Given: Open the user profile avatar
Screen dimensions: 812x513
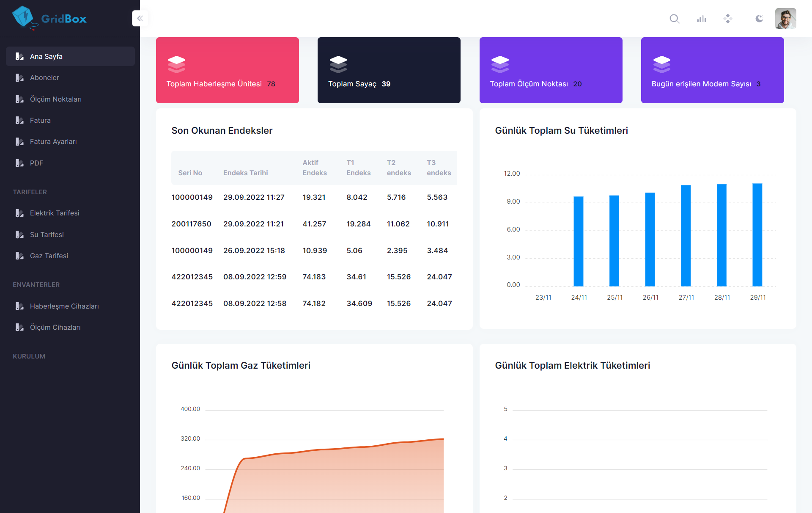Looking at the screenshot, I should pos(785,19).
